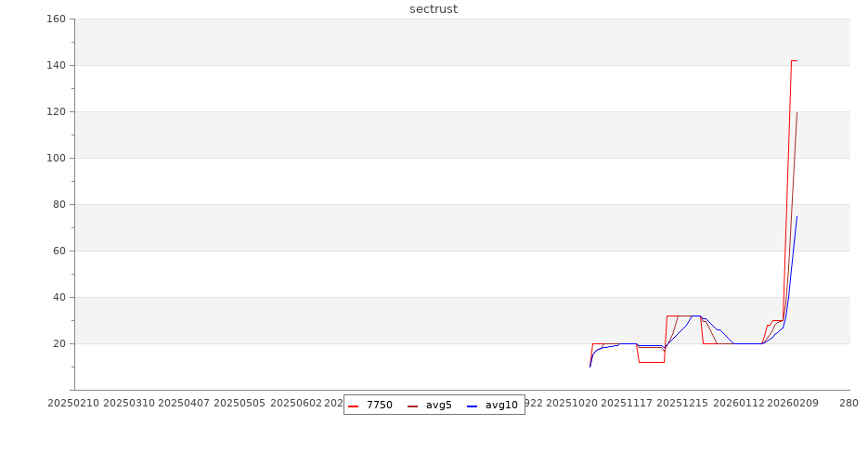Click the red 7750 legend line marker
Image resolution: width=868 pixels, height=464 pixels.
tap(354, 406)
